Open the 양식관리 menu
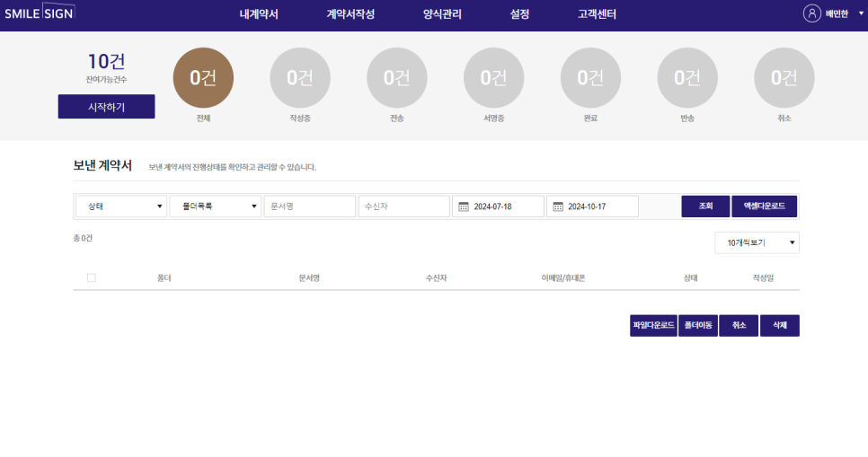Viewport: 868px width, 457px height. coord(442,14)
